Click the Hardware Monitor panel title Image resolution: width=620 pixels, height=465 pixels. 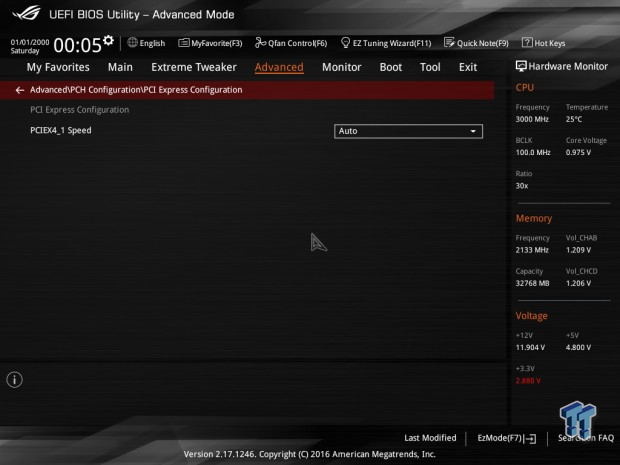pyautogui.click(x=568, y=66)
